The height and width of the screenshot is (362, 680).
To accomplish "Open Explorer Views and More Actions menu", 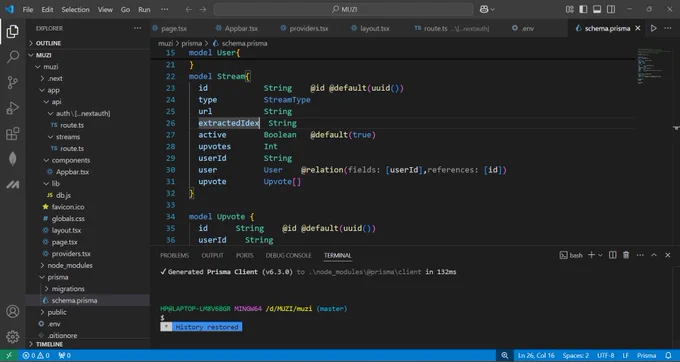I will pos(137,28).
